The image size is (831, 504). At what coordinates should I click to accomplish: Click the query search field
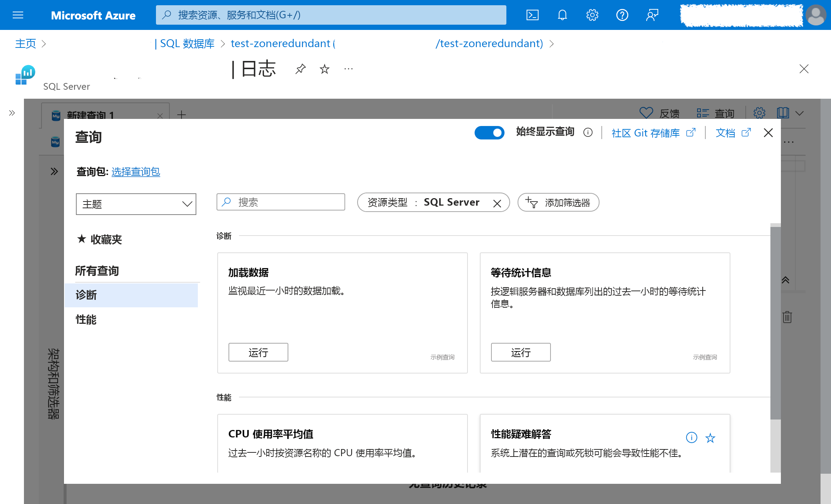coord(281,202)
